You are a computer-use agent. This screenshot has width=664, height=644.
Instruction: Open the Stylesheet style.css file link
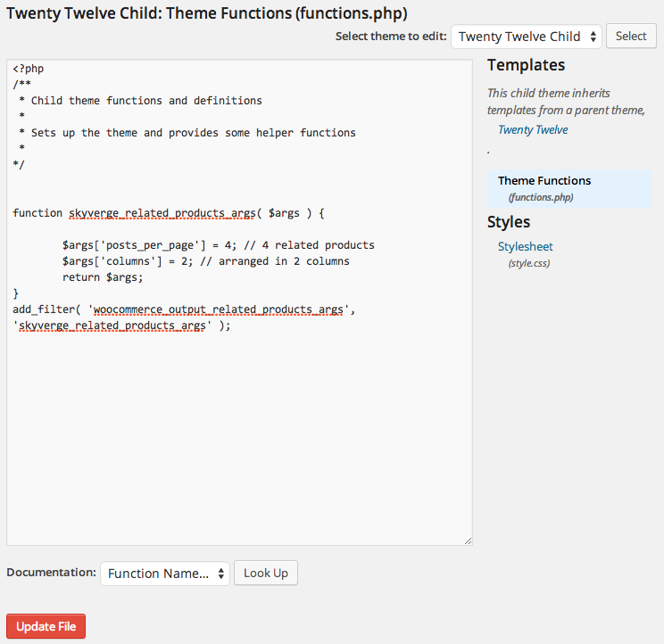525,246
